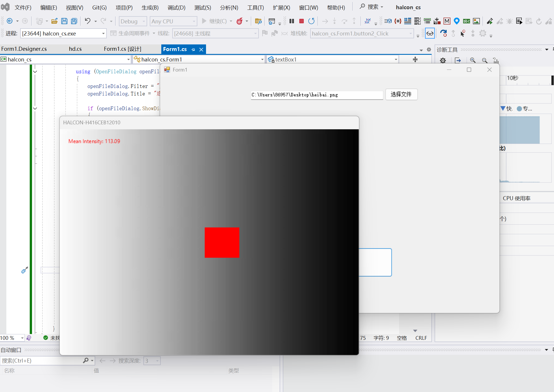554x392 pixels.
Task: Click the green abc toolbar icon
Action: pos(467,21)
